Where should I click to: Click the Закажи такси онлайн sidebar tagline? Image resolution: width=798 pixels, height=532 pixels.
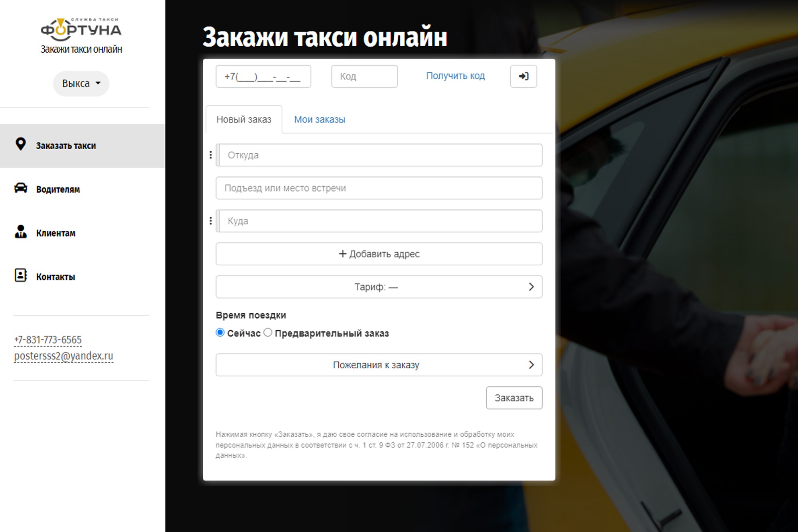81,49
